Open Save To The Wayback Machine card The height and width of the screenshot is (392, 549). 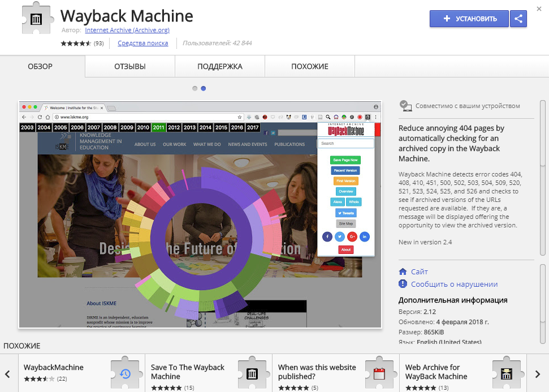click(208, 373)
